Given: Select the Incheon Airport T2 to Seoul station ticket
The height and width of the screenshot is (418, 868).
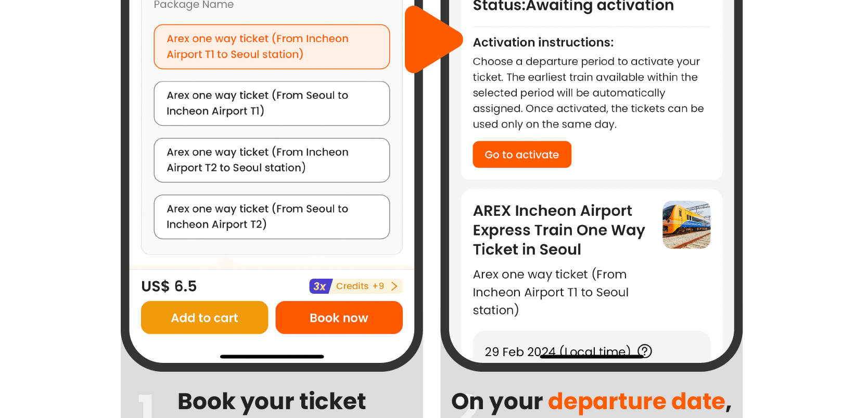Looking at the screenshot, I should [x=271, y=160].
